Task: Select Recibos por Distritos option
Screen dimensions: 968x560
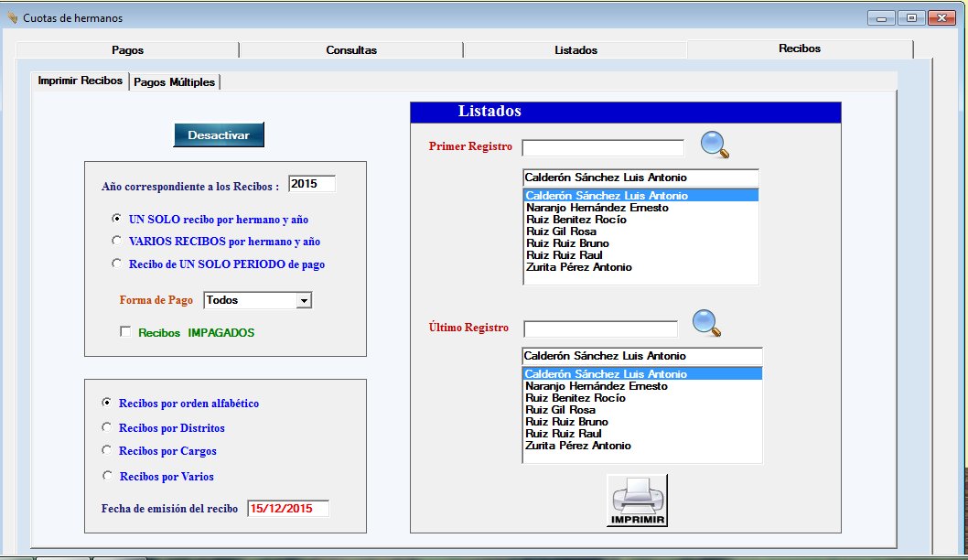Action: [107, 427]
